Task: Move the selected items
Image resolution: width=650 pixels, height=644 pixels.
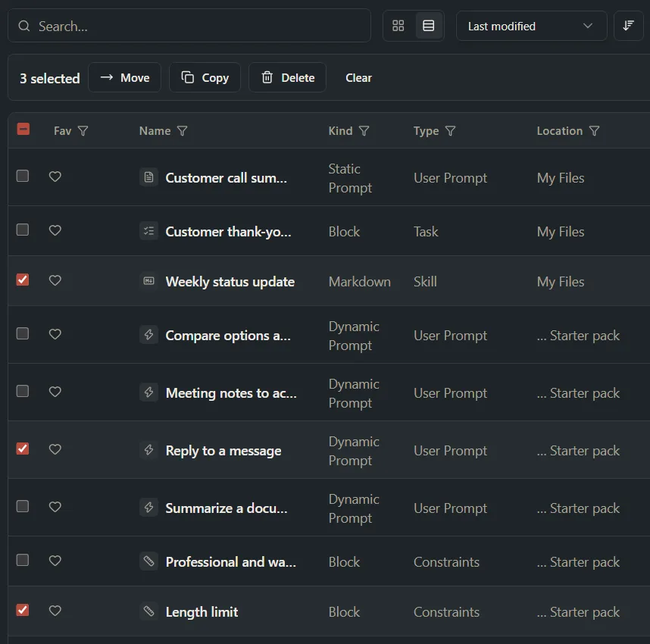Action: click(x=124, y=77)
